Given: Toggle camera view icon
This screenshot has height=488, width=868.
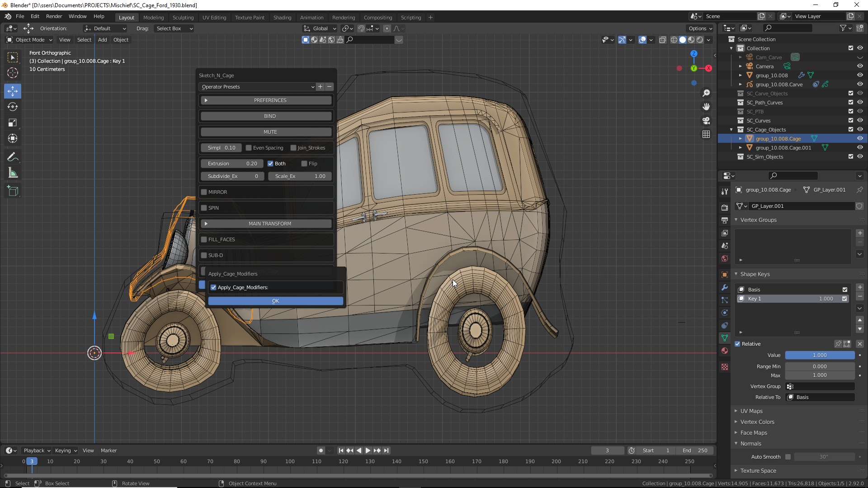Looking at the screenshot, I should point(706,121).
